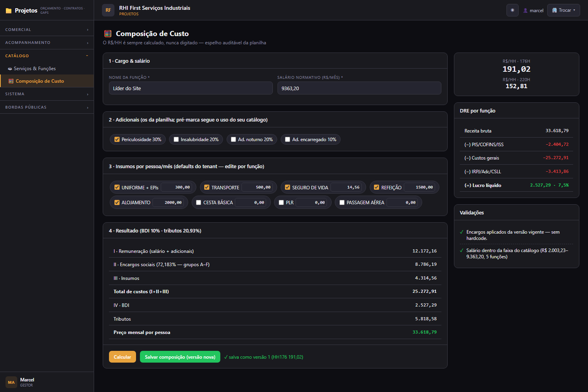
Task: Expand the COMERCIAL sidebar section
Action: pyautogui.click(x=47, y=30)
